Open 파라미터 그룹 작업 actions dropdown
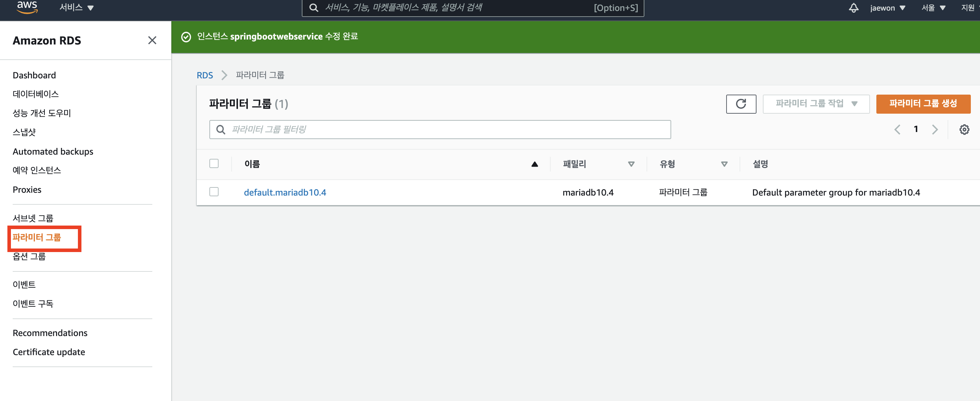Screen dimensions: 980x401 coord(816,104)
